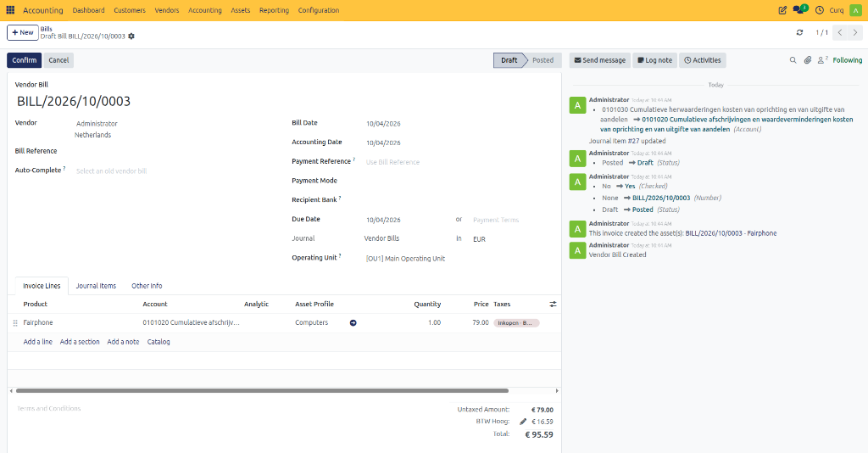Click Fairphone product cell
868x453 pixels.
[81, 323]
